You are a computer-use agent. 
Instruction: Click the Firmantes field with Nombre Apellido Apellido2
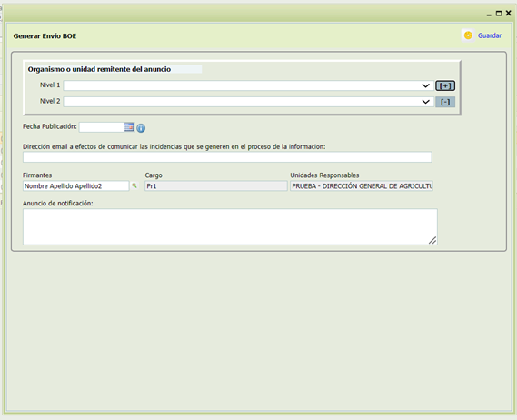click(x=75, y=186)
